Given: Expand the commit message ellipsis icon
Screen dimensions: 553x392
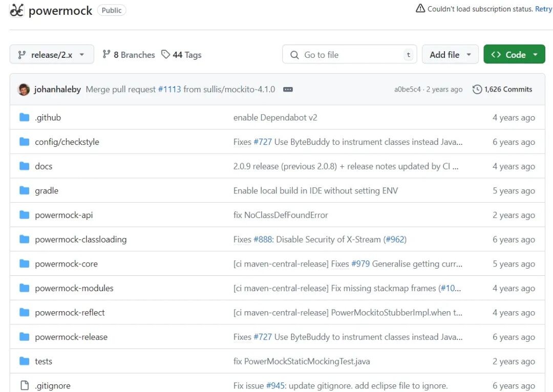Looking at the screenshot, I should (288, 90).
